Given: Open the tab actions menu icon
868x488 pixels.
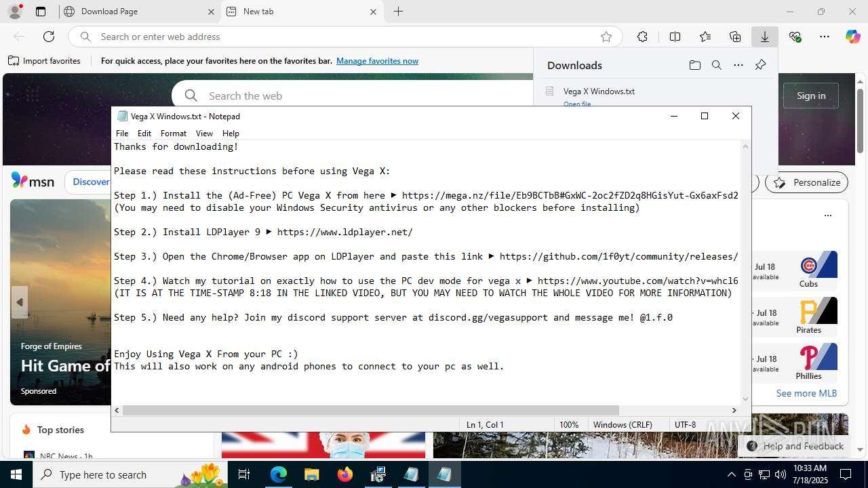Looking at the screenshot, I should (x=41, y=12).
